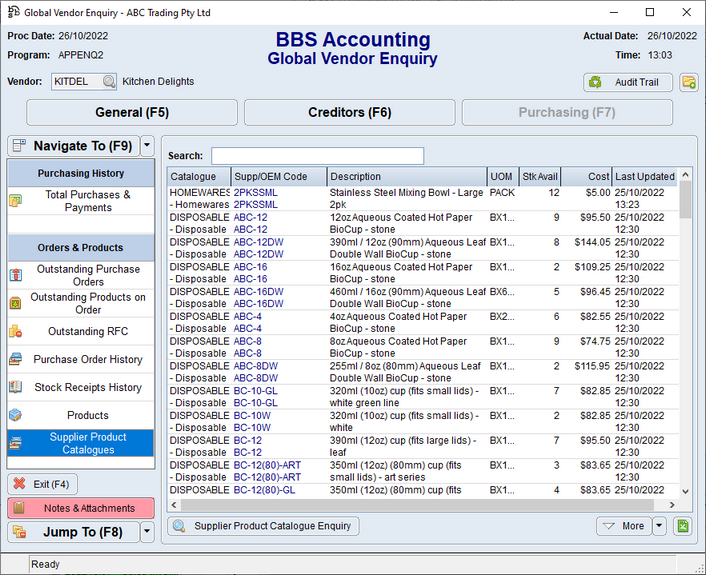Open Supplier Product Catalogue Enquiry
The width and height of the screenshot is (706, 575).
(x=263, y=526)
